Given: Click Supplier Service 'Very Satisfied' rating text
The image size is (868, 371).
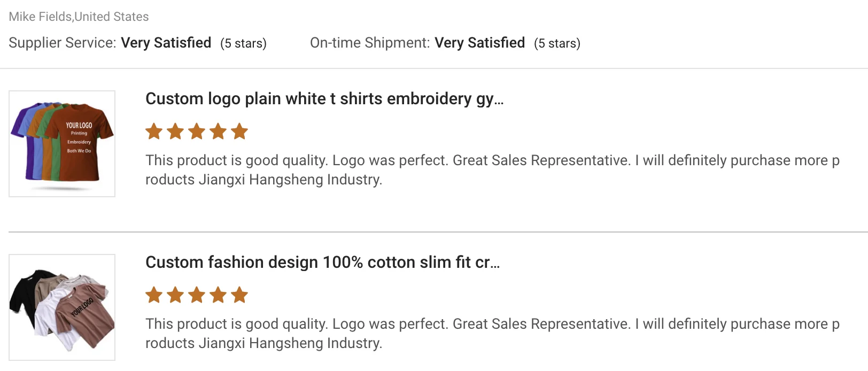Looking at the screenshot, I should (x=166, y=43).
